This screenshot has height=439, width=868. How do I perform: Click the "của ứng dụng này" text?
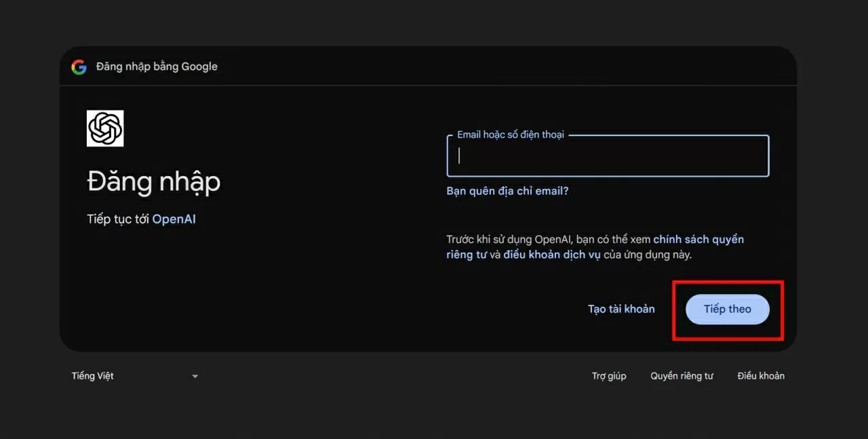tap(646, 255)
